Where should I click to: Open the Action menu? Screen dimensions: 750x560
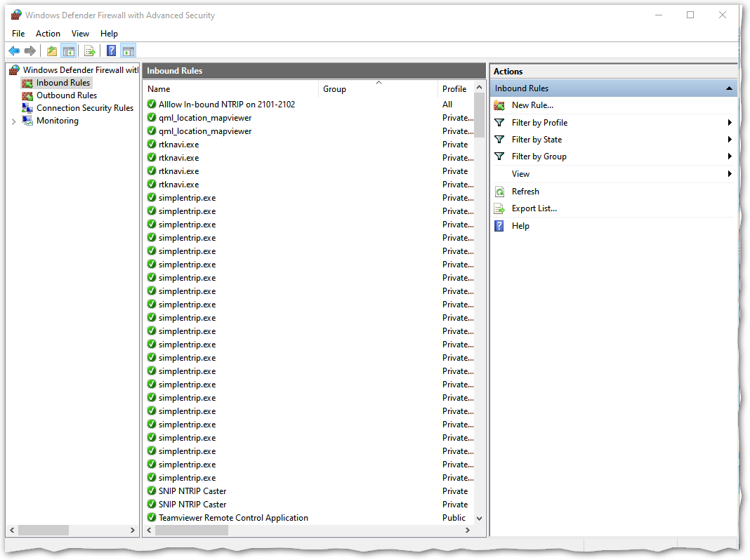pos(48,34)
